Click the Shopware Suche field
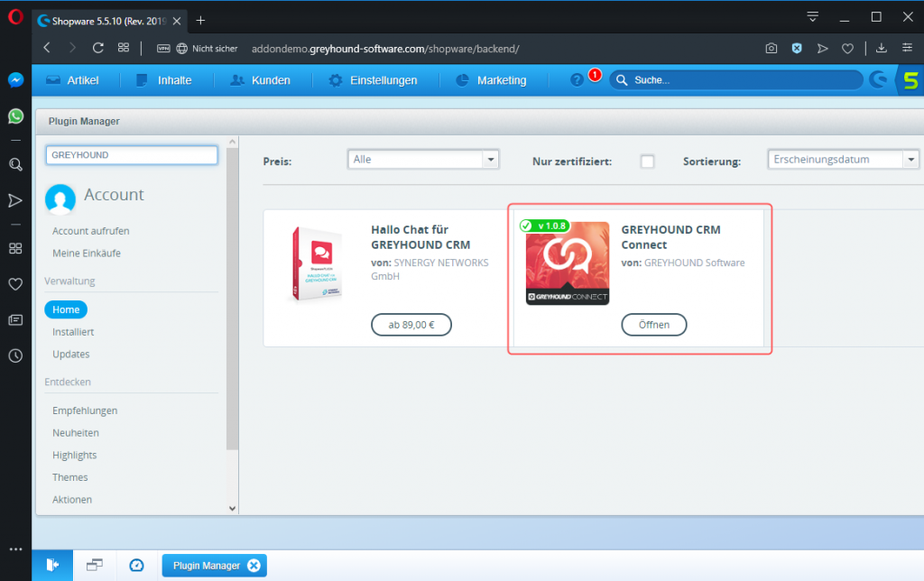Image resolution: width=924 pixels, height=581 pixels. pos(736,80)
